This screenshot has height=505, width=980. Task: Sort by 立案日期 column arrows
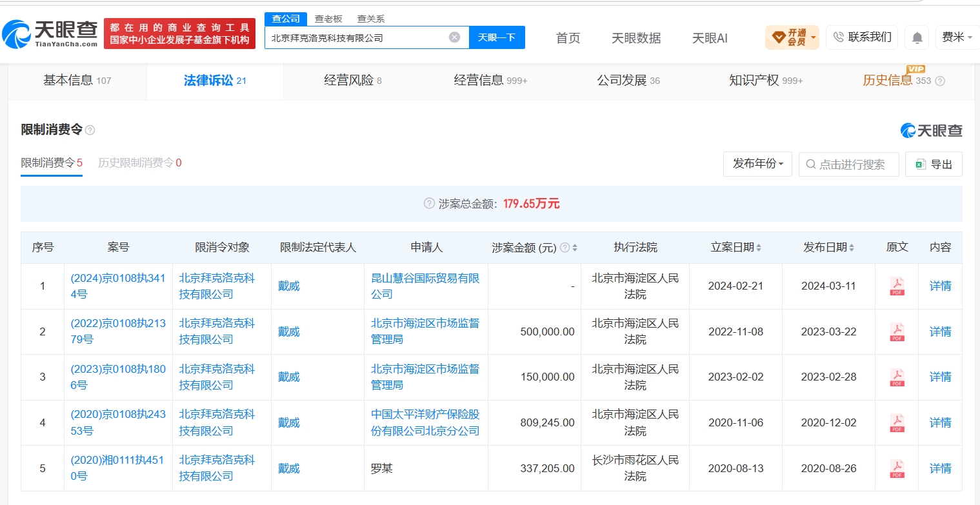pos(758,248)
